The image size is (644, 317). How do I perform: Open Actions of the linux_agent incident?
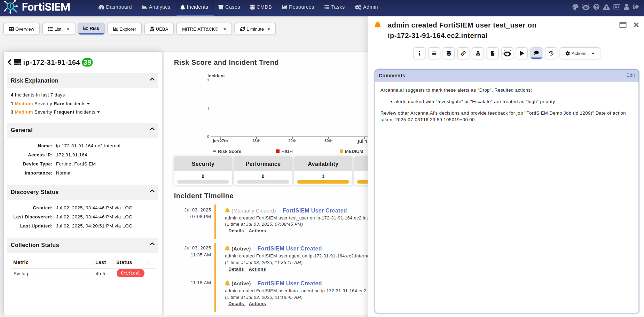(257, 304)
